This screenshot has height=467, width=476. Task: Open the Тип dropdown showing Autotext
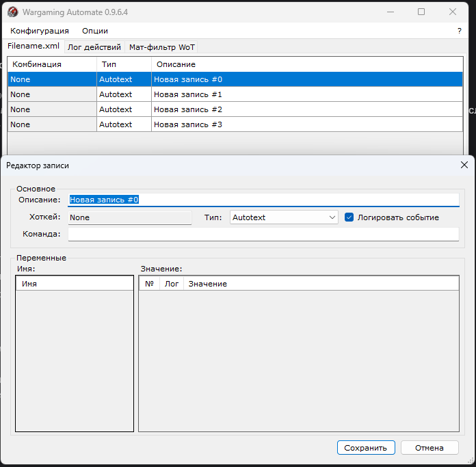point(284,217)
